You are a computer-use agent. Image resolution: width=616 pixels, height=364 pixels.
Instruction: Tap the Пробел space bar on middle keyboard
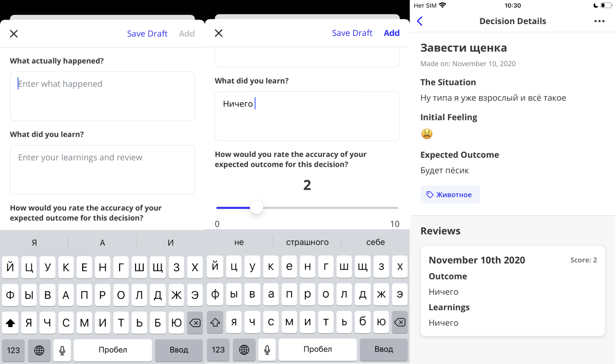click(318, 350)
